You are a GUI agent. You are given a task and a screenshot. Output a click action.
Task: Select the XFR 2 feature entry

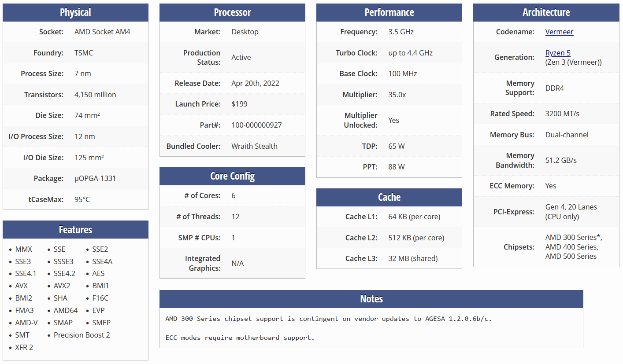(24, 347)
